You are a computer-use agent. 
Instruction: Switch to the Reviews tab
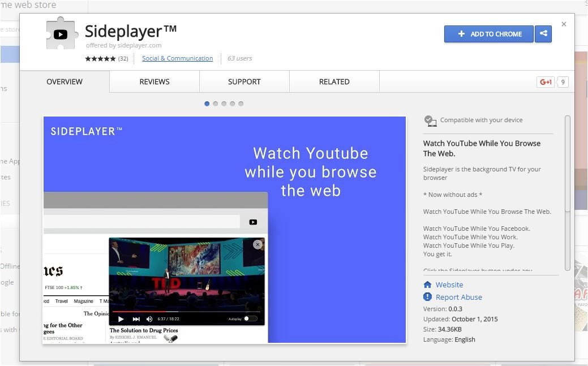pyautogui.click(x=154, y=82)
